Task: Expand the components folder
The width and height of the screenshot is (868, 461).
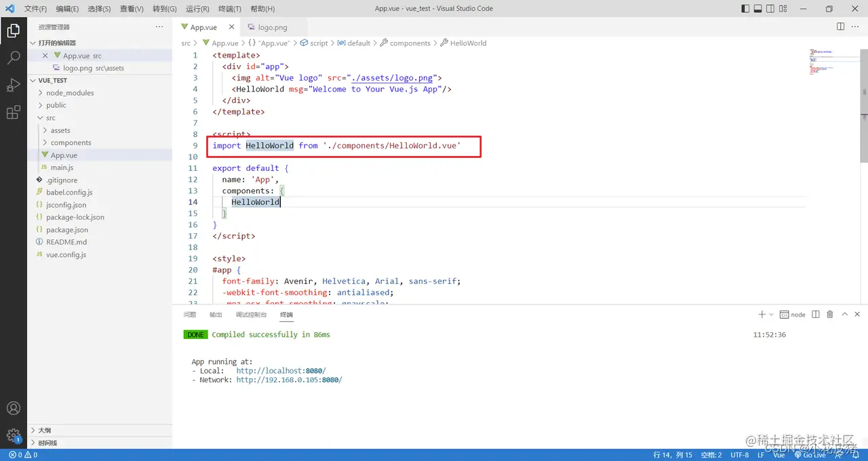Action: coord(100,142)
